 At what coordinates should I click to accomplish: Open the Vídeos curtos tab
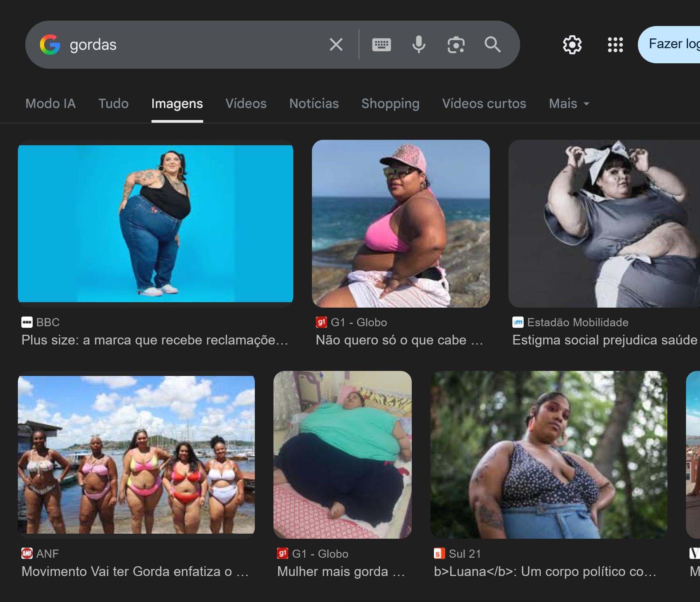pos(484,104)
